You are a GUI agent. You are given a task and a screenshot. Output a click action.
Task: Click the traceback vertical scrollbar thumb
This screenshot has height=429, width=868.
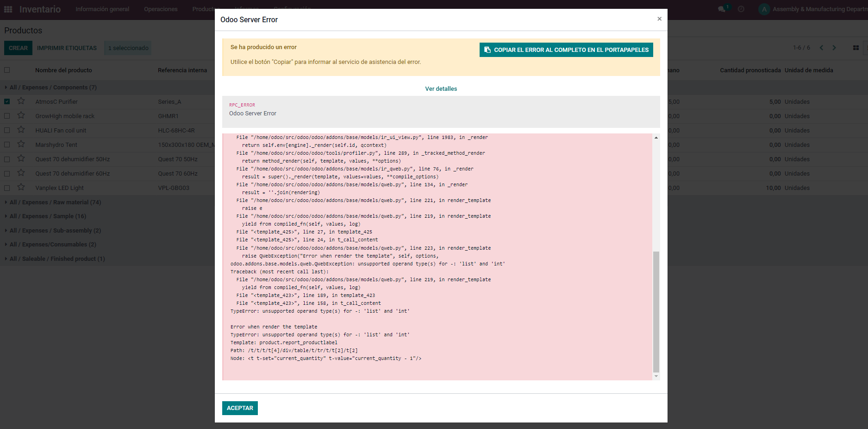[x=656, y=312]
